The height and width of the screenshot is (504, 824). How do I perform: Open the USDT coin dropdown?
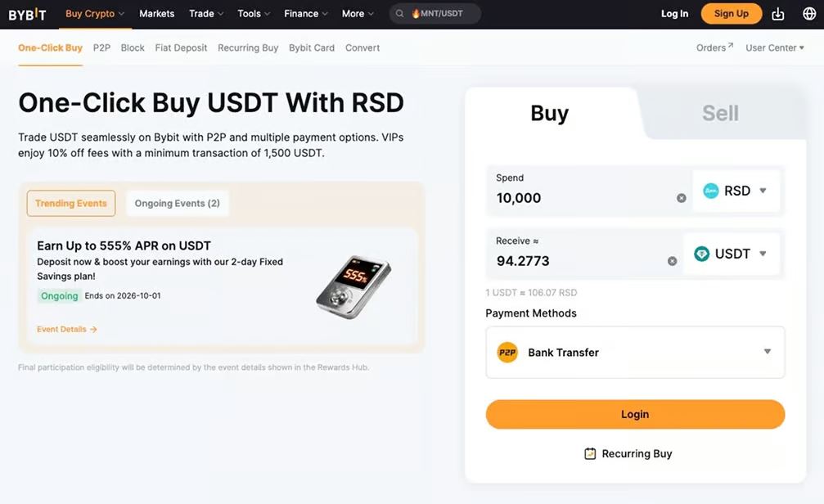pos(732,254)
